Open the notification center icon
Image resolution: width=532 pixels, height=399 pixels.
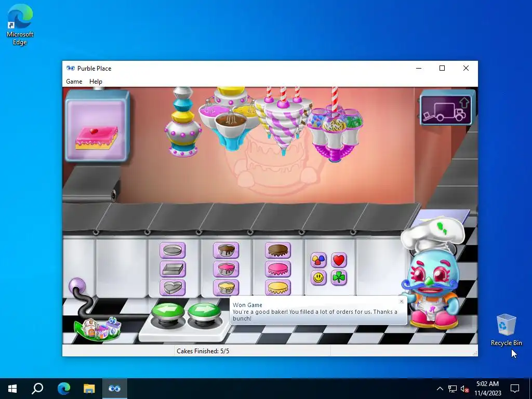(x=515, y=389)
